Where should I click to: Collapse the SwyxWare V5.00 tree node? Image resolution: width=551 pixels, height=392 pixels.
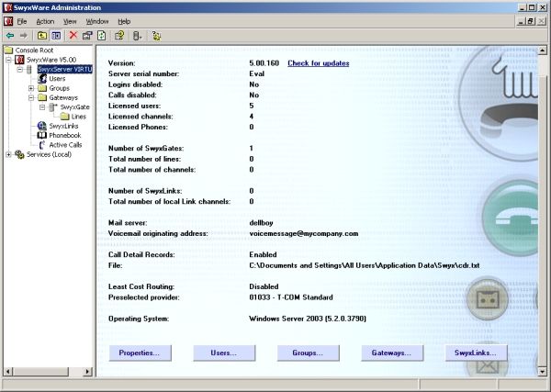coord(9,60)
